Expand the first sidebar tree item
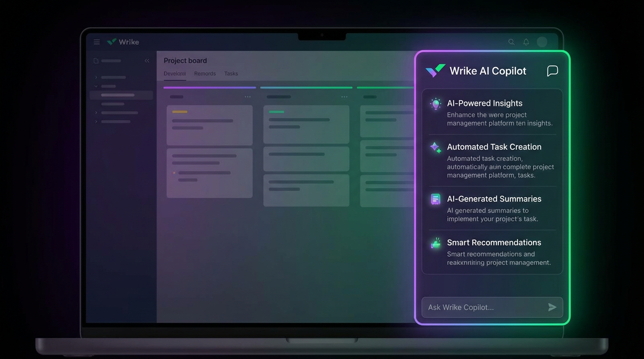Viewport: 644px width, 359px height. point(95,77)
